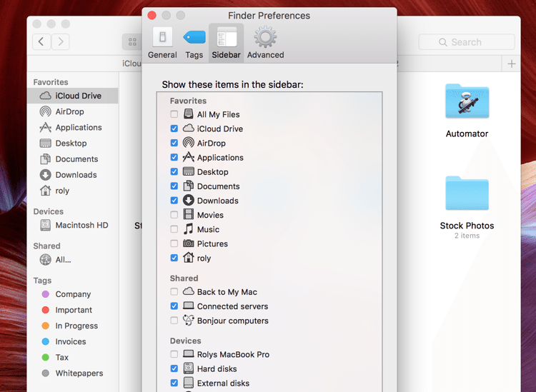Enable the All My Files checkbox

pos(174,114)
